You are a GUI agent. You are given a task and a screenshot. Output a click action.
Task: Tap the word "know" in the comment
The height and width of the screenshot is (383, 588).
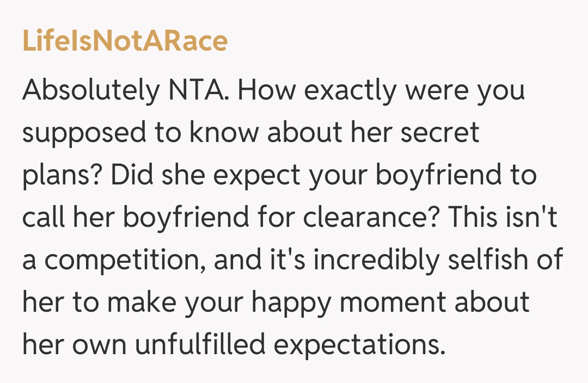tap(223, 133)
